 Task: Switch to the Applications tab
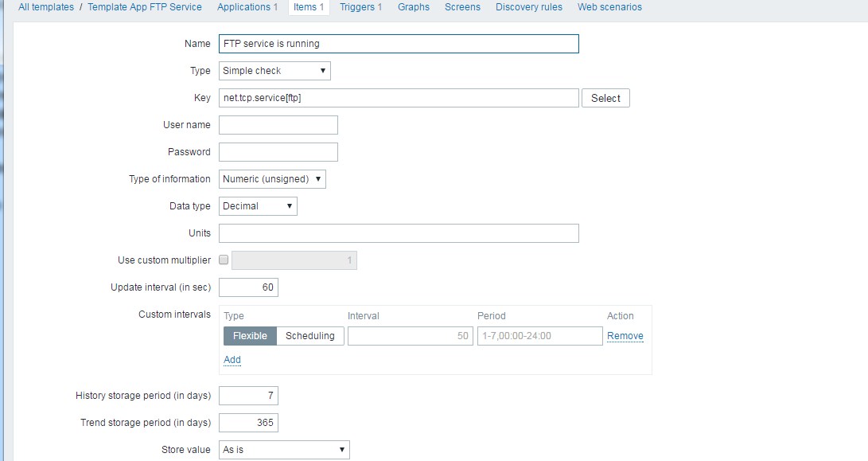coord(247,7)
